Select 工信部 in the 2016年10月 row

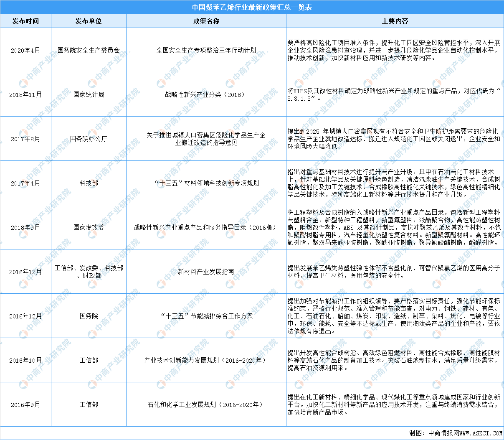[x=89, y=360]
